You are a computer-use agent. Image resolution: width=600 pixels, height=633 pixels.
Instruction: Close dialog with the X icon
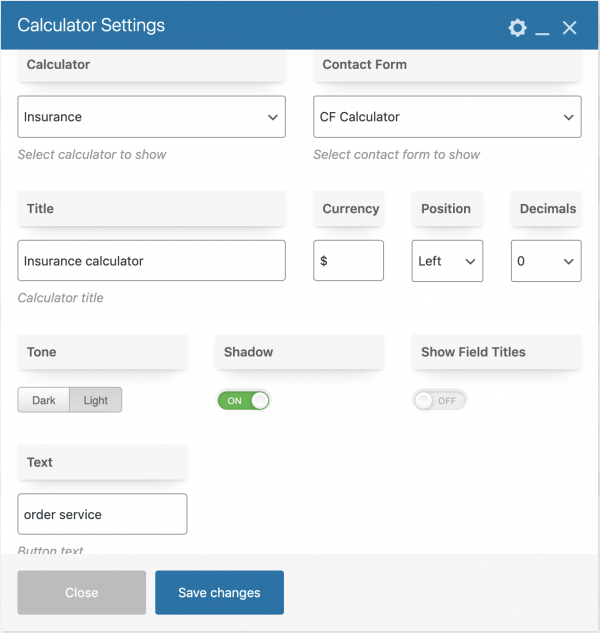pos(569,28)
